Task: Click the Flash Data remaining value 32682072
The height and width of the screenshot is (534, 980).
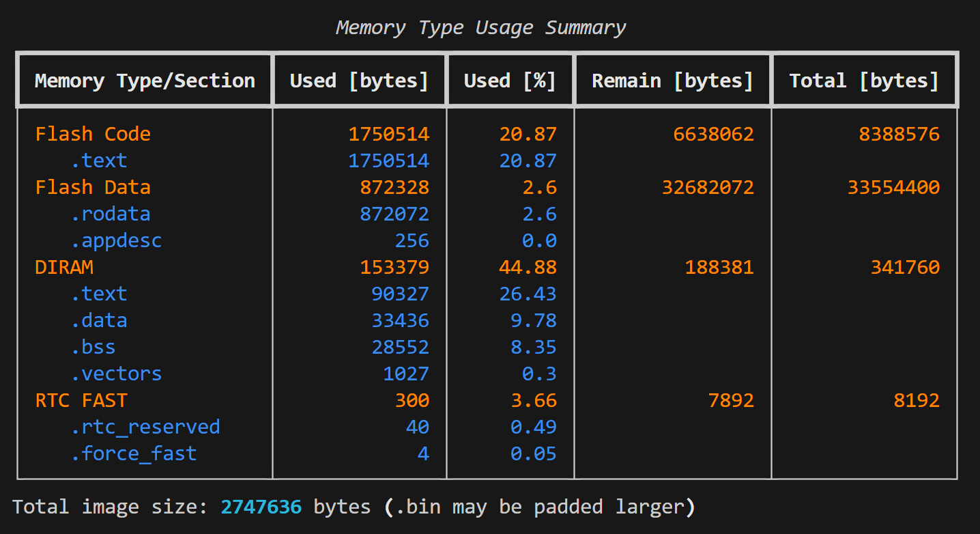Action: click(708, 187)
